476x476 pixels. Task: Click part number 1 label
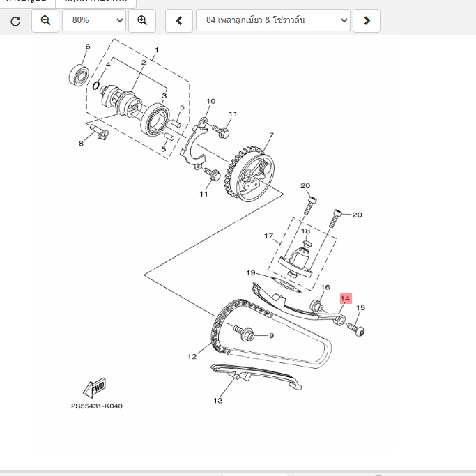[x=157, y=49]
